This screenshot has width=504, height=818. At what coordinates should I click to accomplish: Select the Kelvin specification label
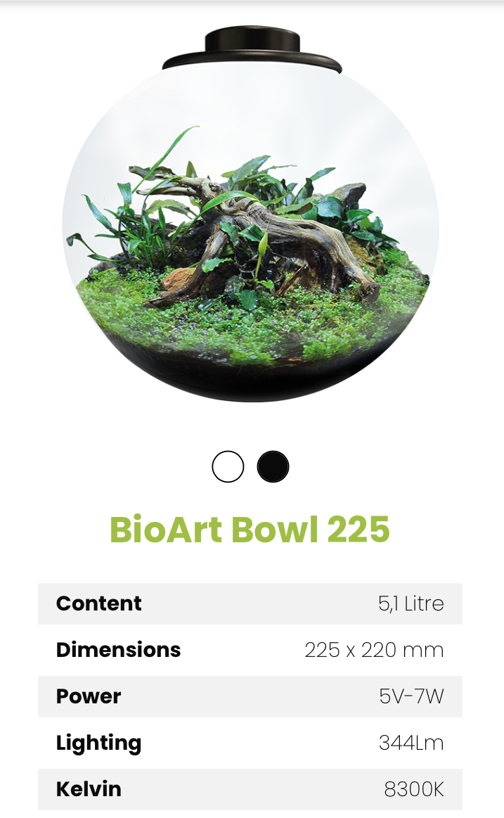pos(89,789)
